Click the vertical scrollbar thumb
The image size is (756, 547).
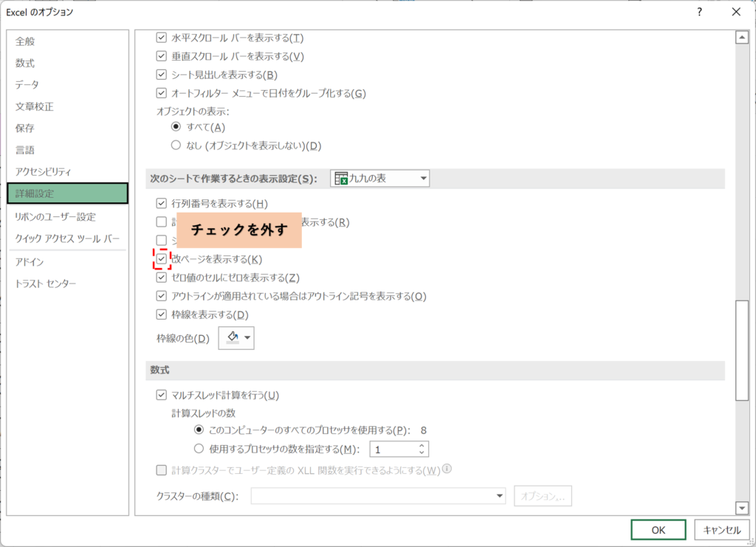pyautogui.click(x=743, y=351)
